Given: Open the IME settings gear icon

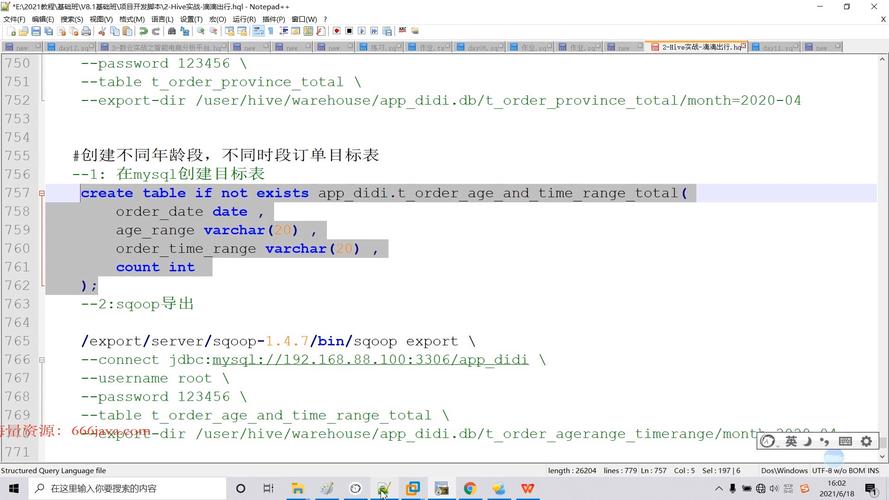Looking at the screenshot, I should coord(866,441).
